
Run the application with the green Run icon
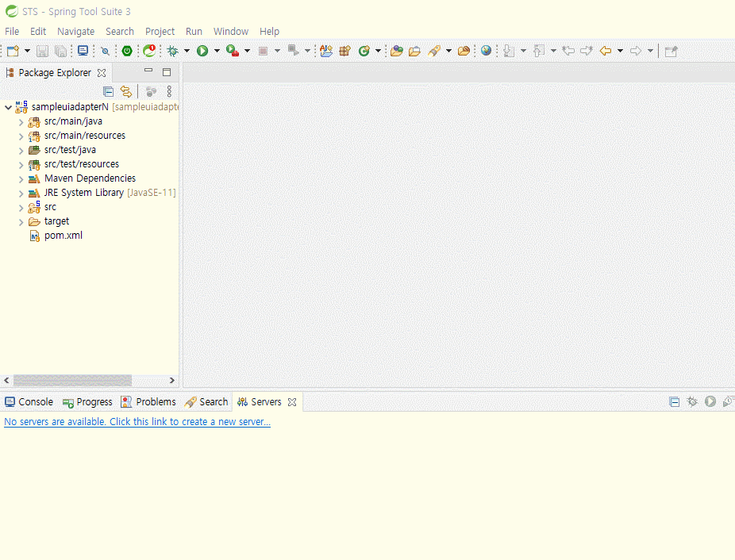point(202,51)
